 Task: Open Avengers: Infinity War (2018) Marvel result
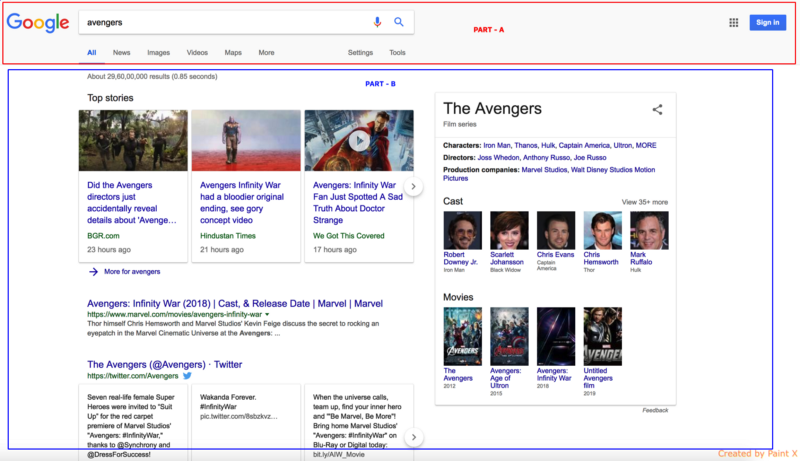235,303
